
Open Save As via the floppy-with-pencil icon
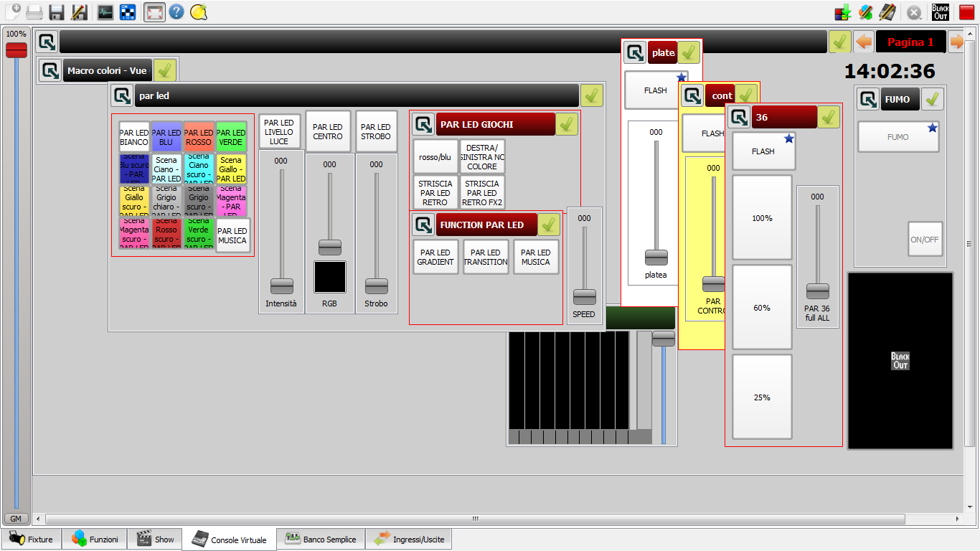click(79, 11)
